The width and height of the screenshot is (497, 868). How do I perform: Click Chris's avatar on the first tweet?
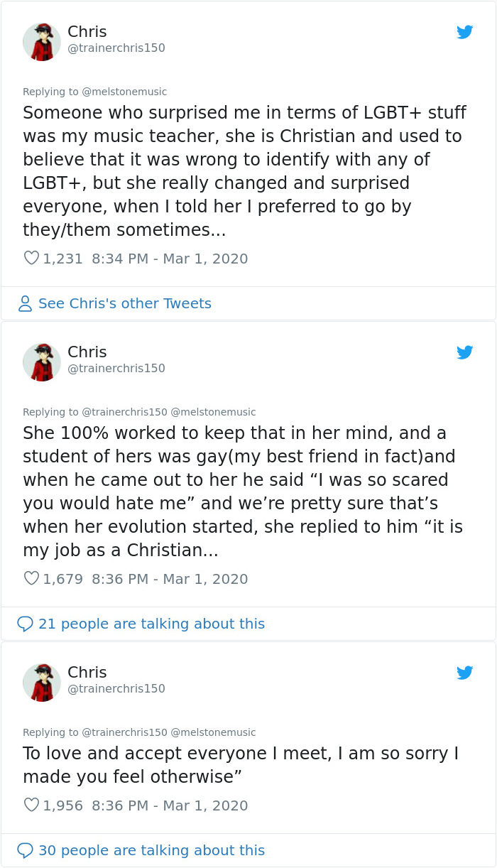pos(42,40)
